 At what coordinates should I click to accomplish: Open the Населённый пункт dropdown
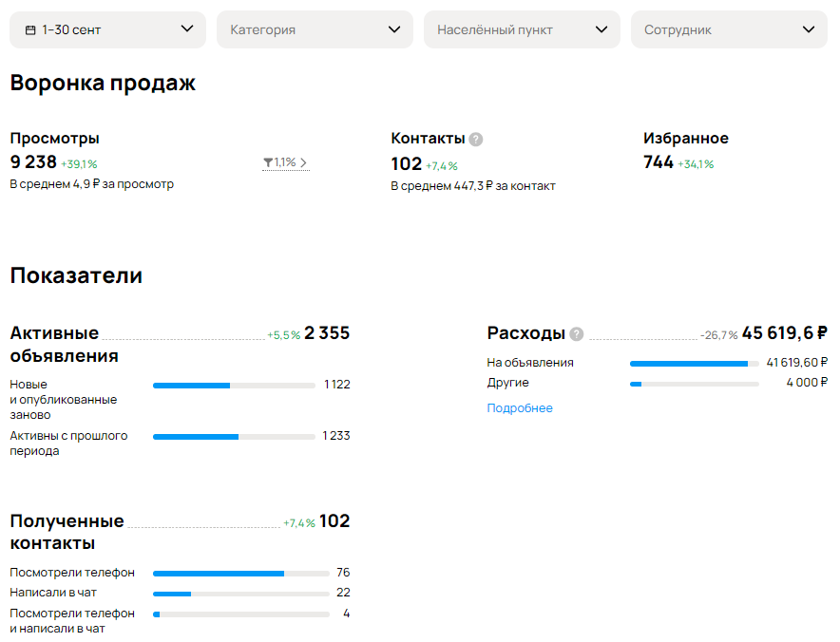click(x=522, y=29)
